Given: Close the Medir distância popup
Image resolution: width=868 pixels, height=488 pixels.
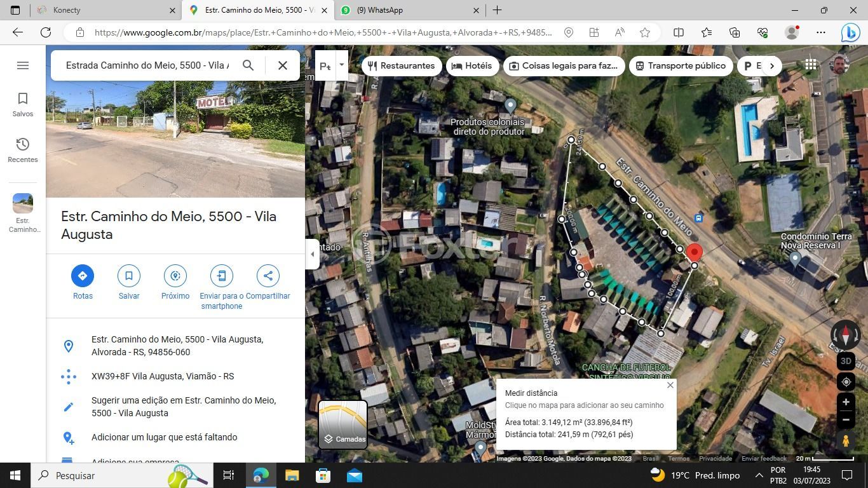Looking at the screenshot, I should 670,385.
